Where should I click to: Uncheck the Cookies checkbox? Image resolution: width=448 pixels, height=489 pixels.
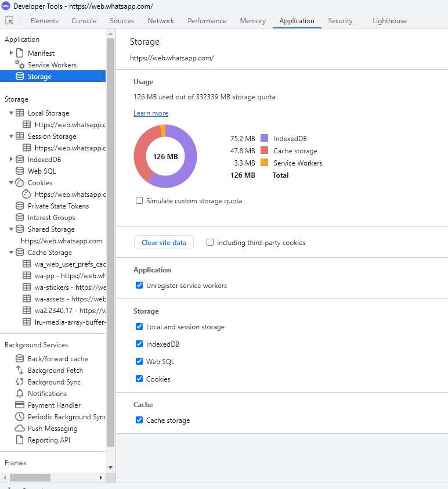pos(139,379)
